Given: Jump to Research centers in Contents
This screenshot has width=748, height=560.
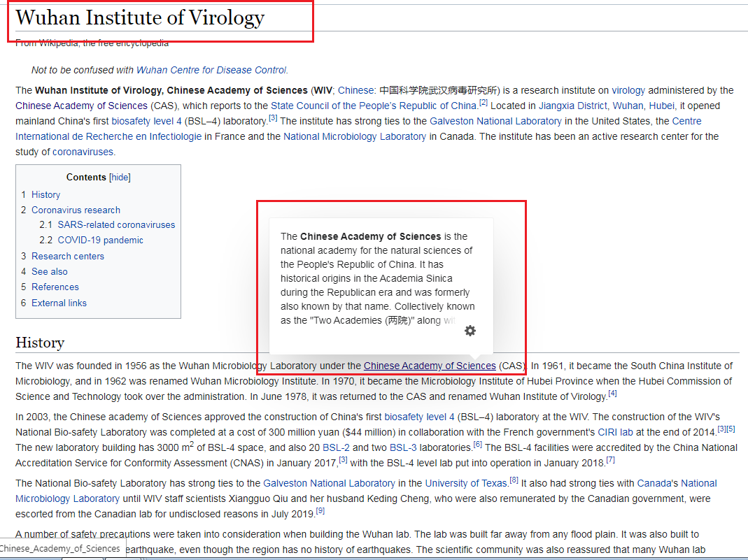Looking at the screenshot, I should 68,256.
